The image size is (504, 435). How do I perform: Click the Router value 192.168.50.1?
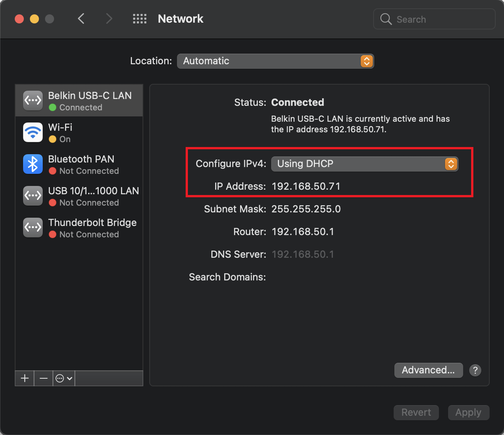303,232
